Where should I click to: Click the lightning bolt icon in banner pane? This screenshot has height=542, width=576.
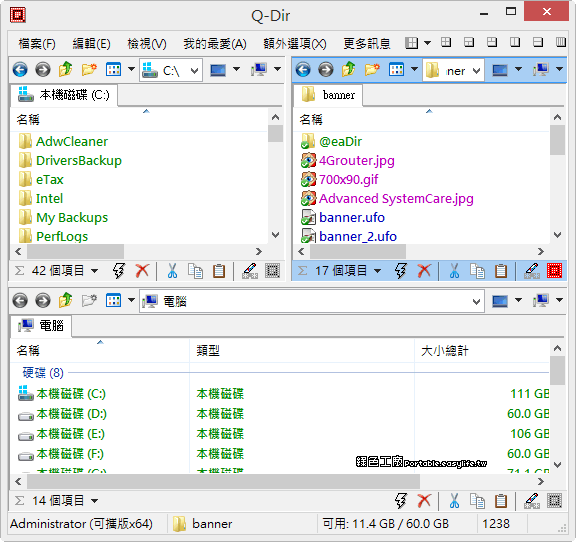tap(400, 271)
